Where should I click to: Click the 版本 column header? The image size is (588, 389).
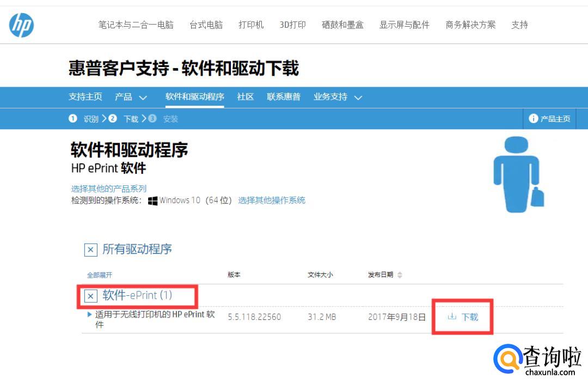(234, 275)
